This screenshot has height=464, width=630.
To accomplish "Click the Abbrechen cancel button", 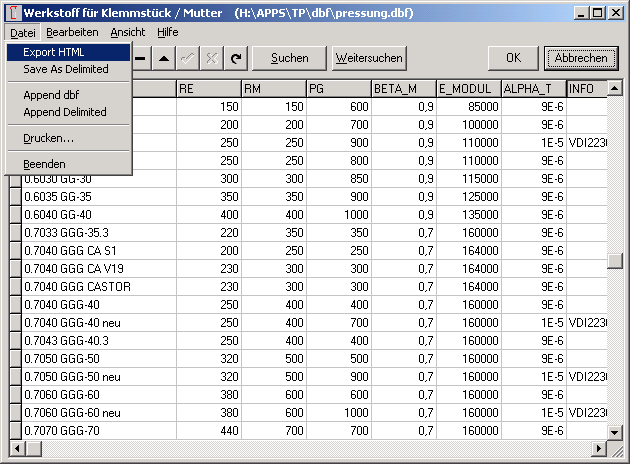I will (x=581, y=58).
